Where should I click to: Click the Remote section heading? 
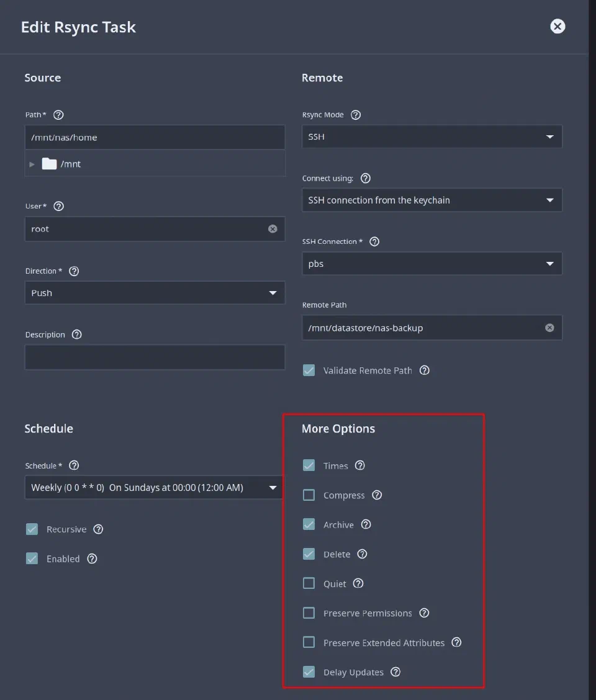322,78
